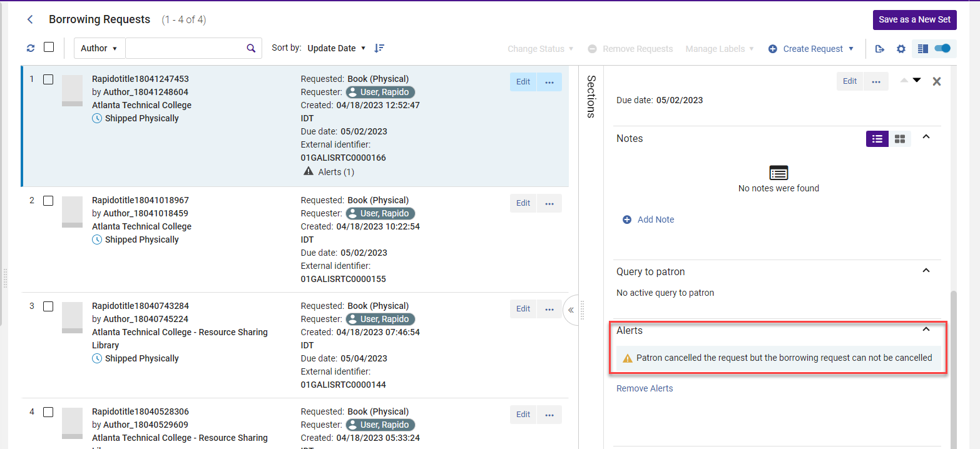Open the Author search field dropdown
Viewport: 980px width, 449px height.
pyautogui.click(x=99, y=48)
